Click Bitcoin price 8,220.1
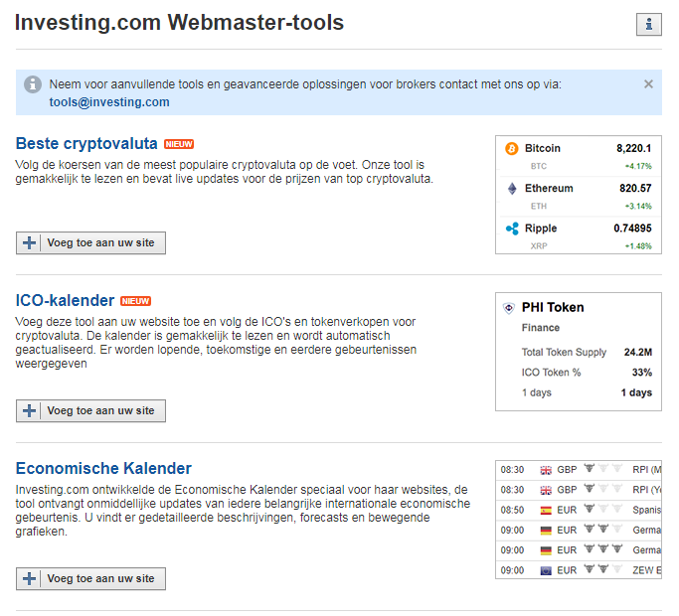Image resolution: width=679 pixels, height=616 pixels. tap(633, 148)
